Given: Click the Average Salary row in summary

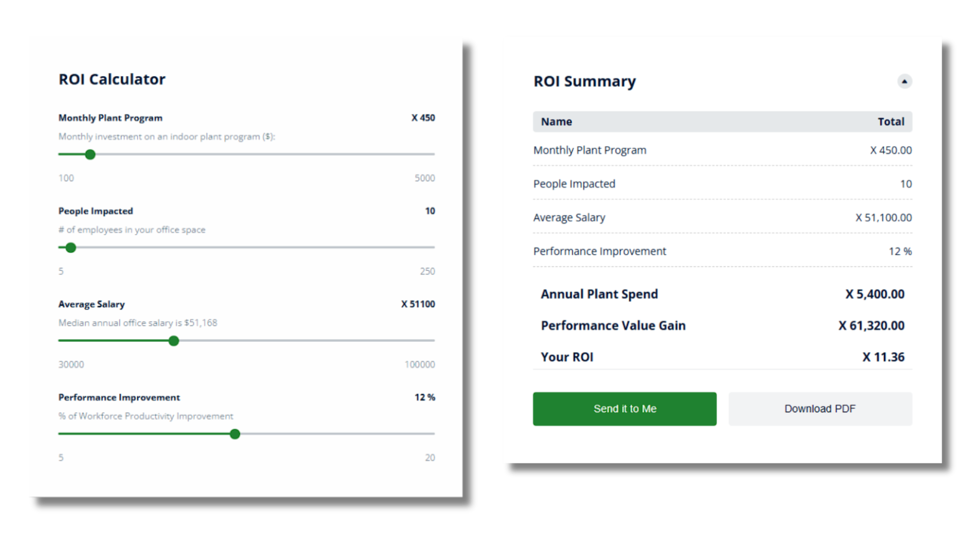Looking at the screenshot, I should 722,217.
